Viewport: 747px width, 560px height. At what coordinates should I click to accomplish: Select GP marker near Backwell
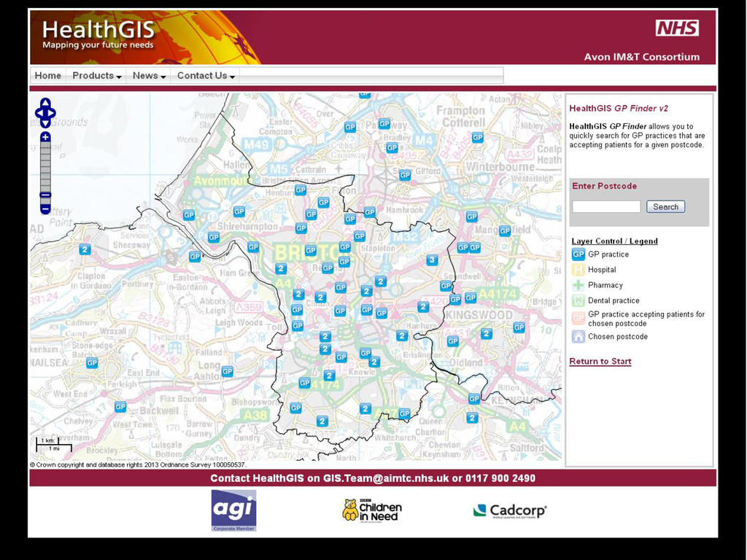(120, 407)
